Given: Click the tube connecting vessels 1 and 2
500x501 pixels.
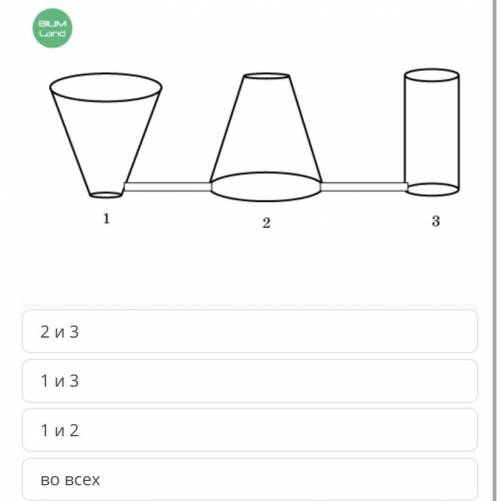Looking at the screenshot, I should tap(168, 187).
